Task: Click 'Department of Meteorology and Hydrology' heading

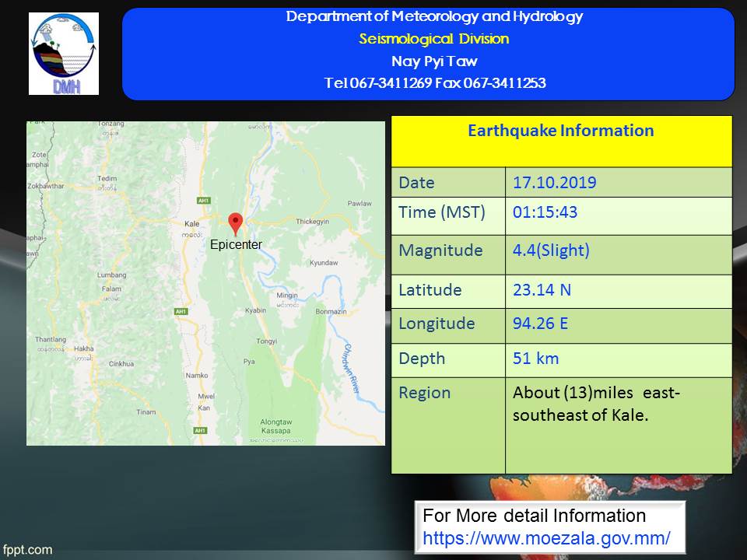Action: coord(434,16)
